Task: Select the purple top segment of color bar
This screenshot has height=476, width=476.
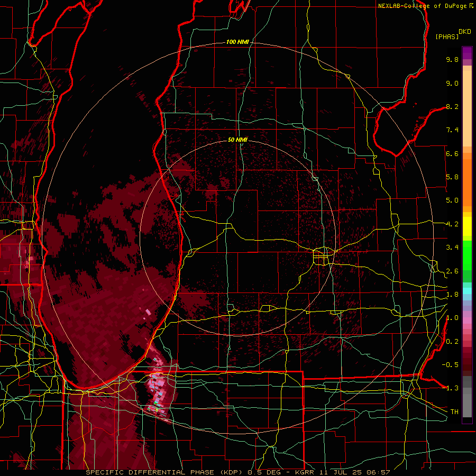Action: pos(467,53)
